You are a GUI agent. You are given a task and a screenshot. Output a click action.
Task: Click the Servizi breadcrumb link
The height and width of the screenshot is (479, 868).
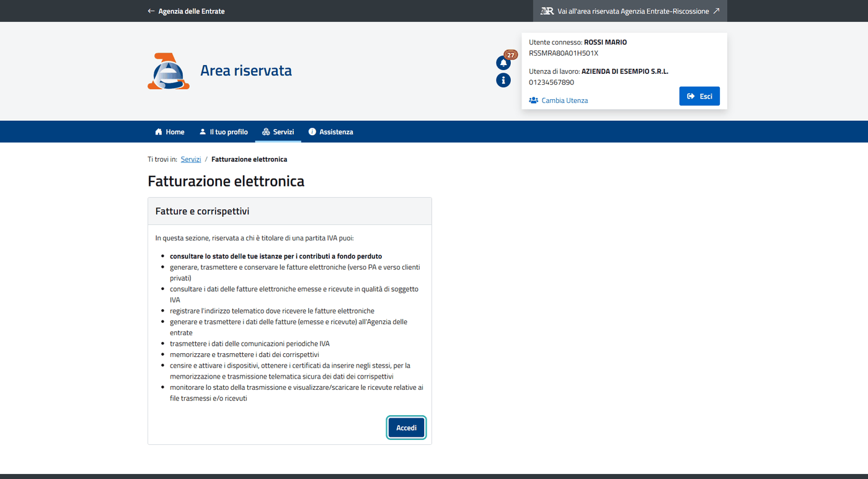(191, 159)
